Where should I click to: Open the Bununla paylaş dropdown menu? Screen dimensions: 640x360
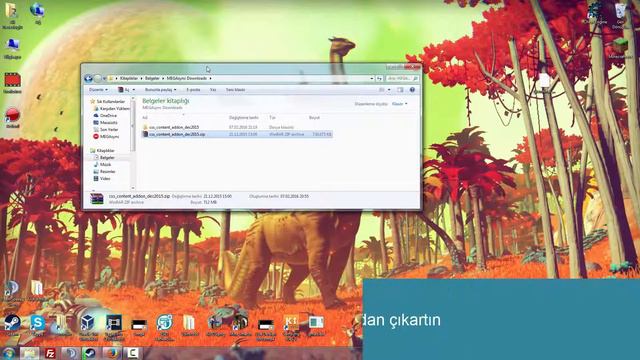tap(160, 90)
